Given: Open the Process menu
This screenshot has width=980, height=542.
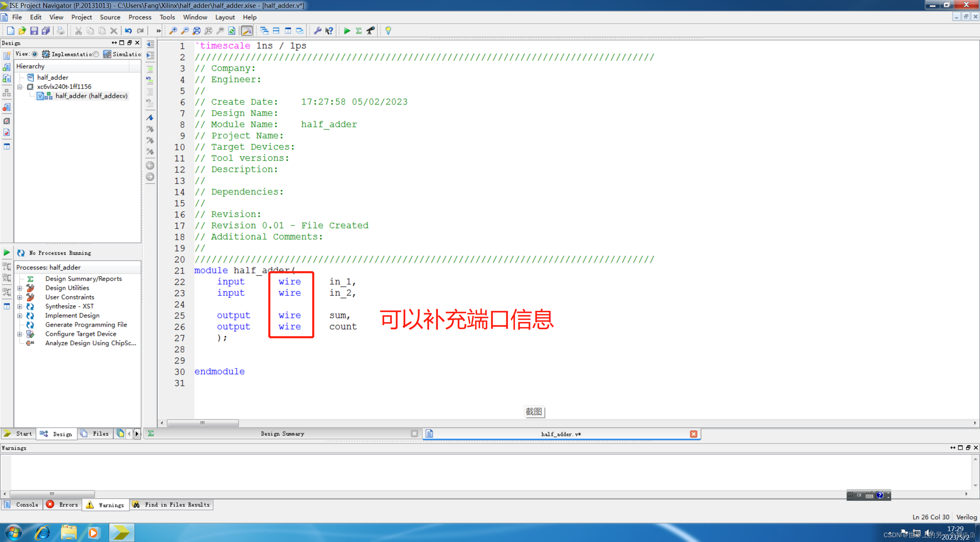Looking at the screenshot, I should click(x=140, y=17).
